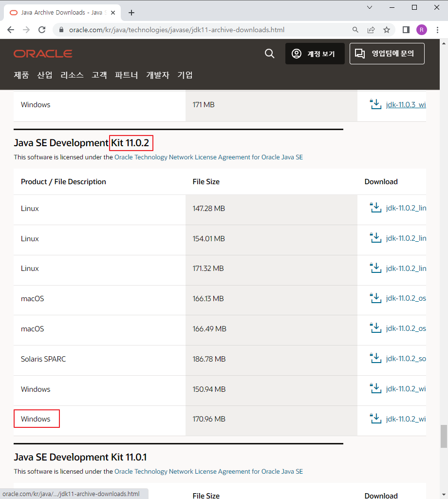Image resolution: width=448 pixels, height=499 pixels.
Task: Click the 계정 보기 account button
Action: coord(315,54)
